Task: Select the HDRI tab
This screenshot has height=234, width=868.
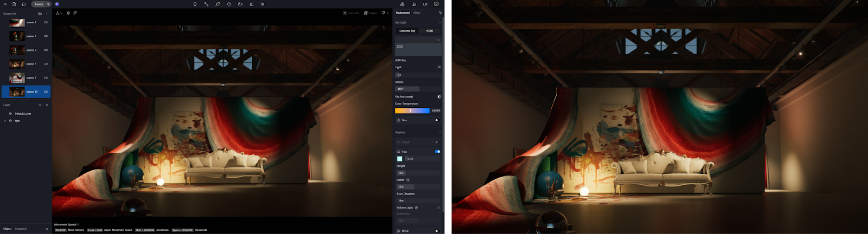Action: click(x=430, y=31)
